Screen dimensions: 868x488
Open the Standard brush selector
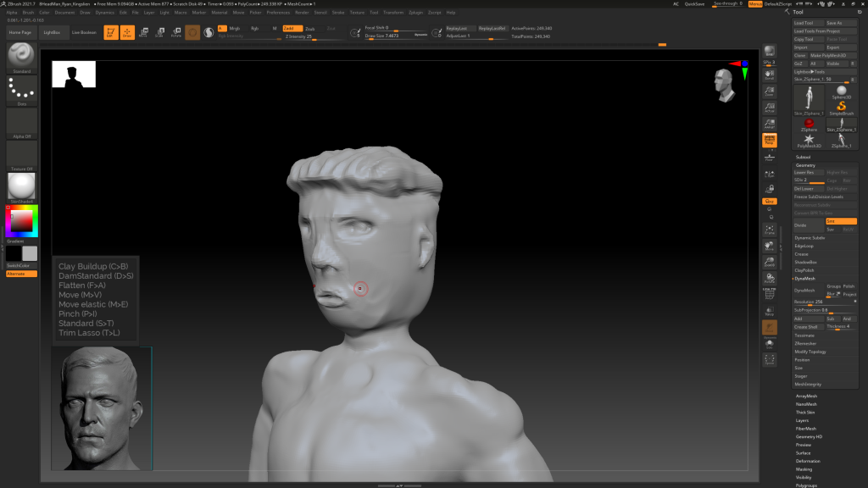21,58
